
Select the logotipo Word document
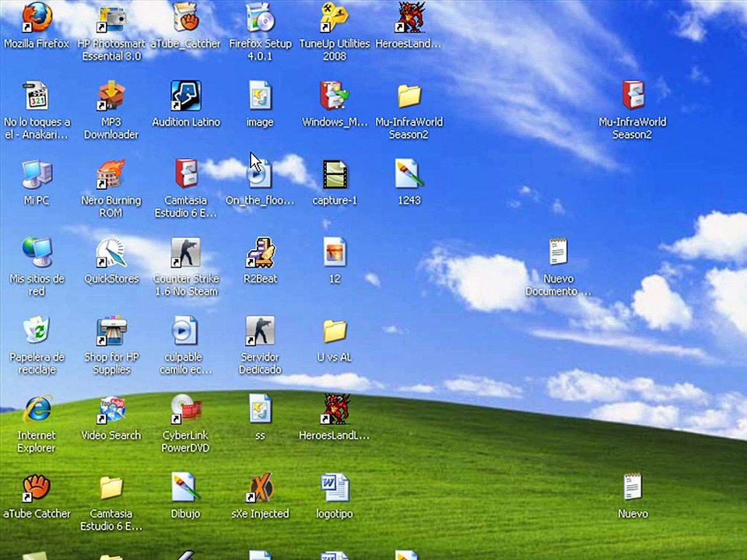335,487
